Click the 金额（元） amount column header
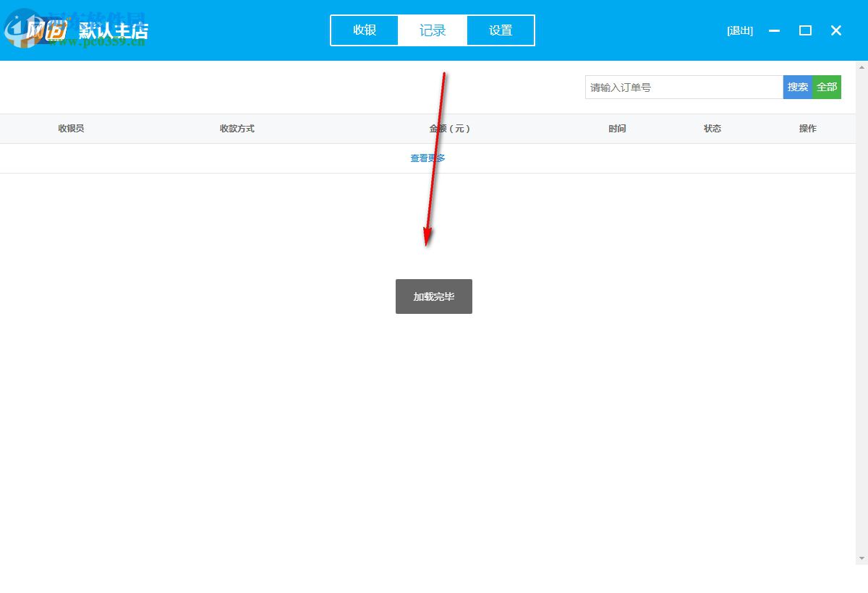Viewport: 868px width, 593px height. (448, 128)
